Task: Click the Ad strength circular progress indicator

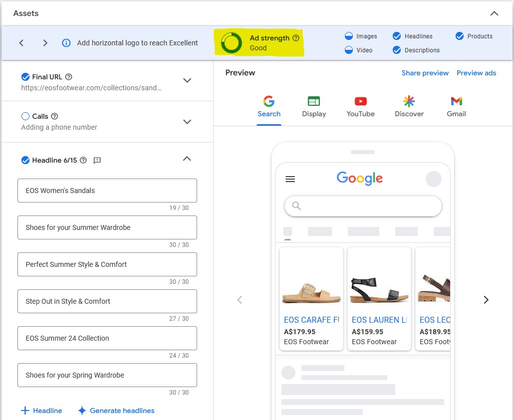Action: tap(232, 42)
